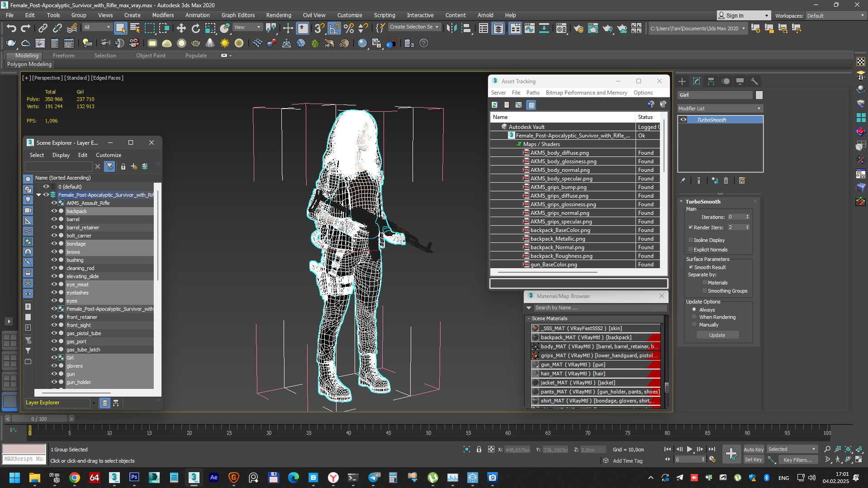Viewport: 868px width, 488px height.
Task: Activate the Select and Link tool
Action: coord(43,28)
